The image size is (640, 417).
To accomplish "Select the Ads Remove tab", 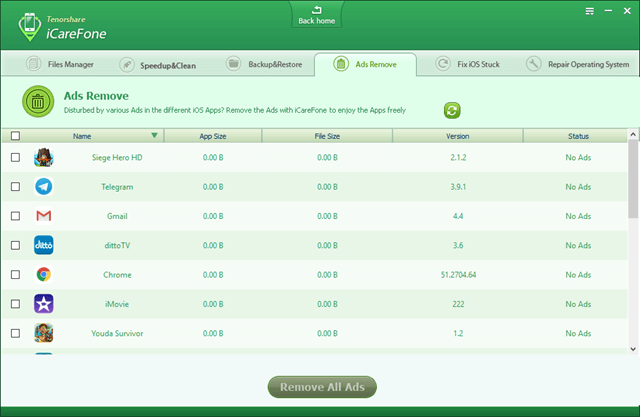I will (x=365, y=64).
